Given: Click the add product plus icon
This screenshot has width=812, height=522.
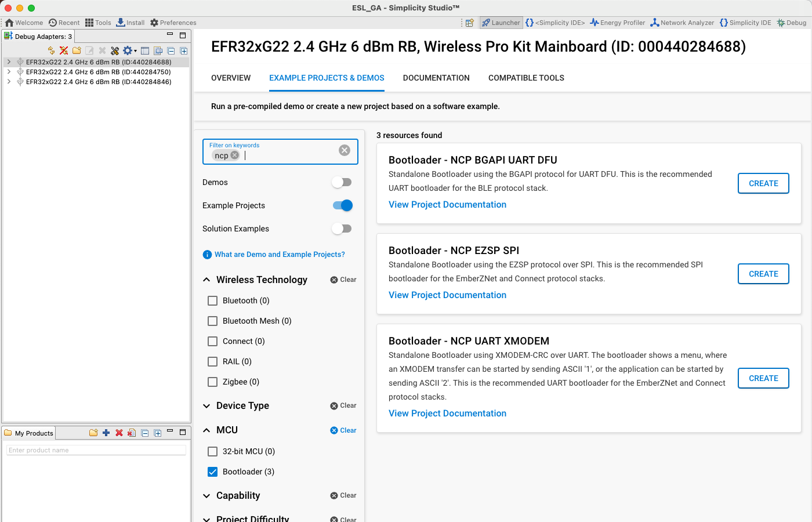Looking at the screenshot, I should [106, 433].
